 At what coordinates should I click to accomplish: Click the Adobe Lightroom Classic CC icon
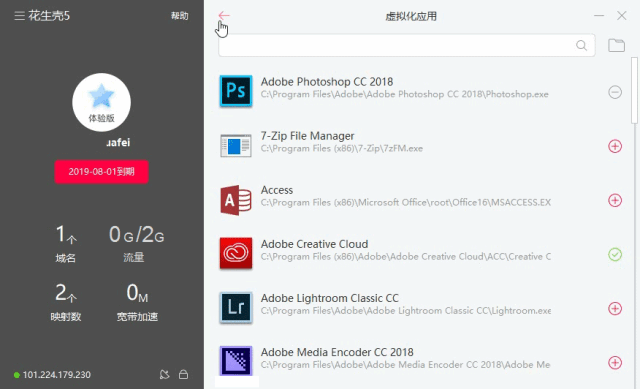[236, 307]
